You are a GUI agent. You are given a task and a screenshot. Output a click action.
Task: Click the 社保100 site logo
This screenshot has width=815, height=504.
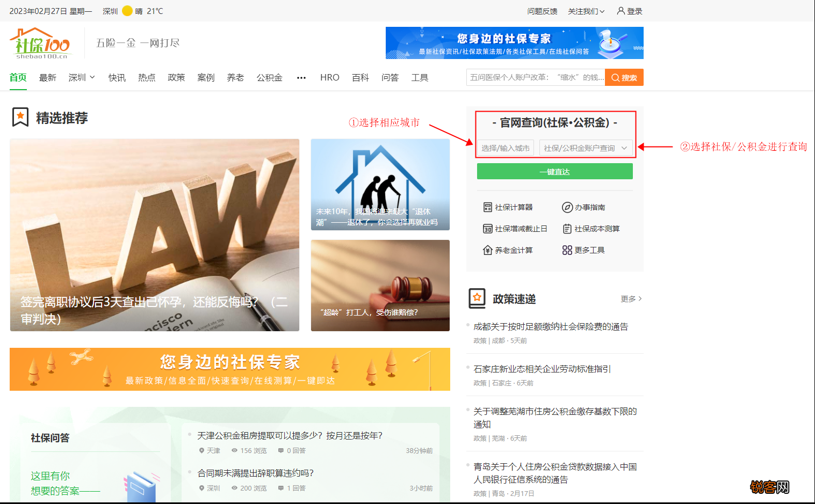point(40,42)
